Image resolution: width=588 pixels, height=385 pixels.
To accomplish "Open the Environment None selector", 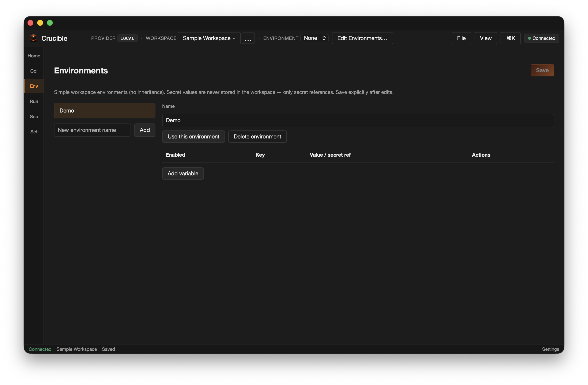I will [314, 38].
